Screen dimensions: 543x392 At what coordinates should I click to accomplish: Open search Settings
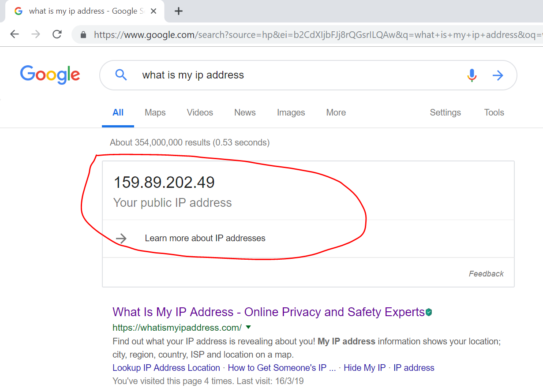point(446,112)
